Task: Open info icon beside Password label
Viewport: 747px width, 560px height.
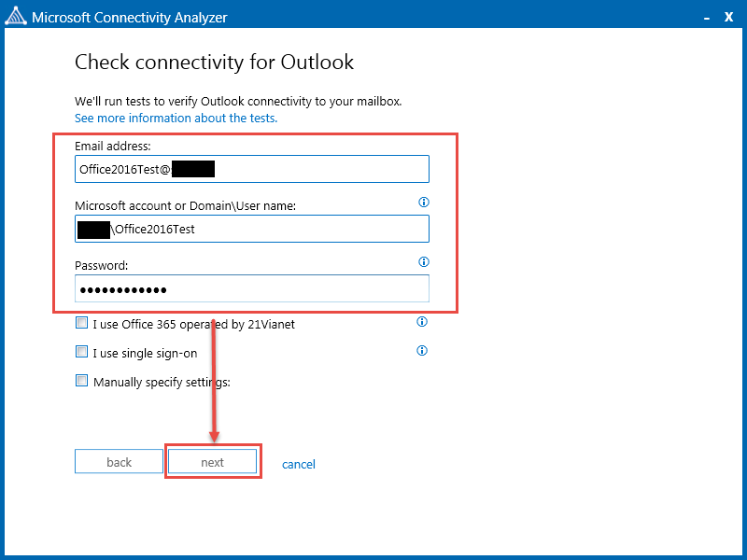Action: click(x=424, y=262)
